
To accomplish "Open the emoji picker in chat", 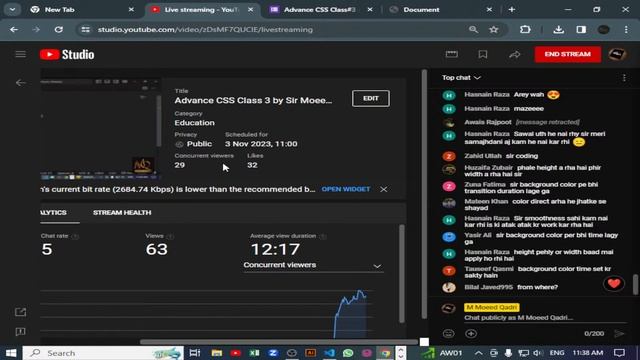I will [x=448, y=333].
